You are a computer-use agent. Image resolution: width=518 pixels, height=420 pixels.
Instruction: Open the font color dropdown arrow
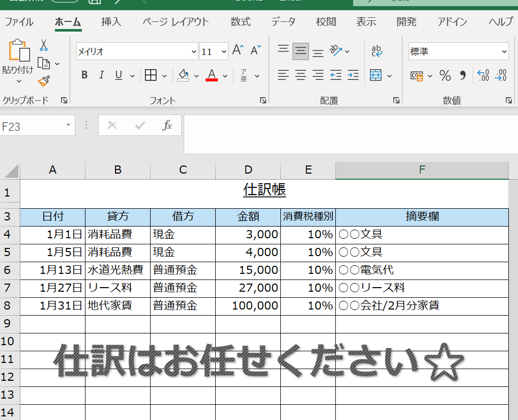225,76
